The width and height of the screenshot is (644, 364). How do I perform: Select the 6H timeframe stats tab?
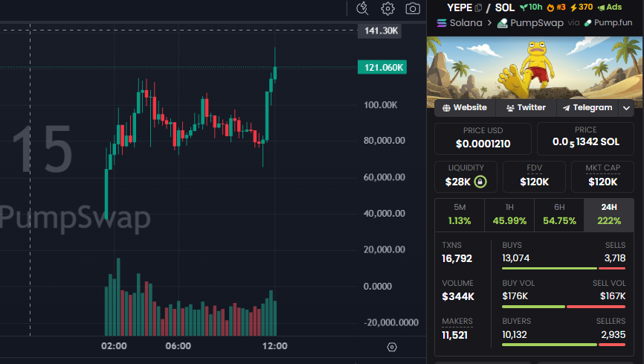(x=559, y=214)
